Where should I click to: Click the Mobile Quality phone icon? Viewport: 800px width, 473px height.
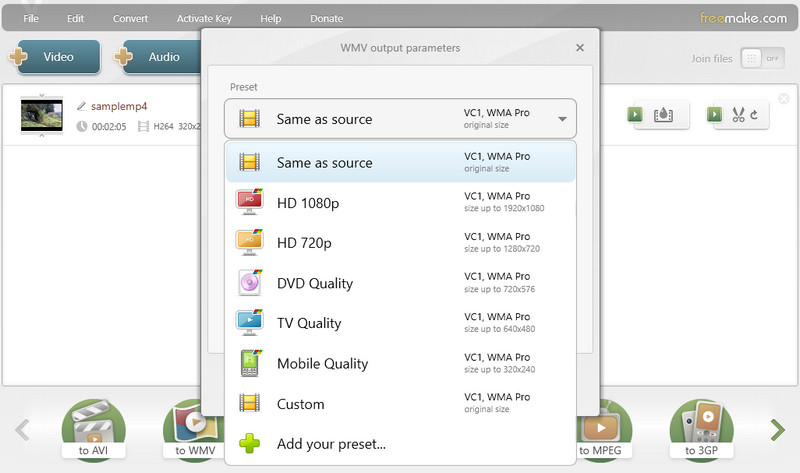[x=249, y=363]
